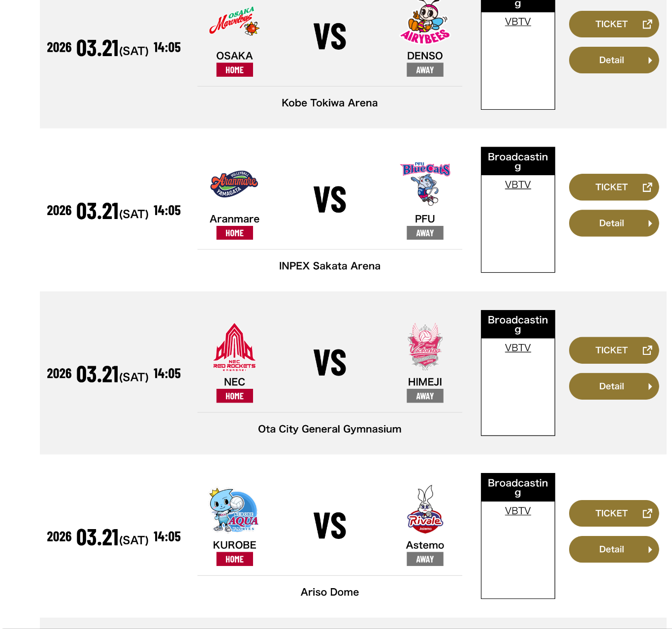Show Detail for NEC vs Himeji match

(x=613, y=386)
